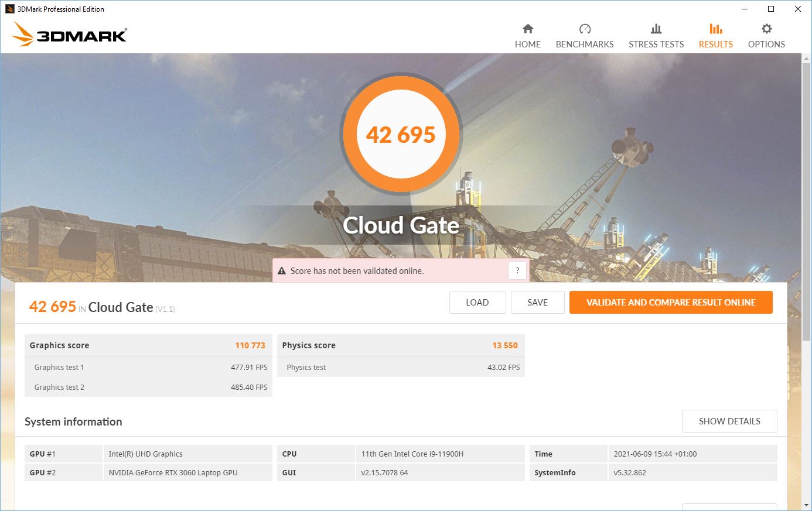The image size is (812, 511).
Task: Click the question mark help button
Action: tap(517, 270)
